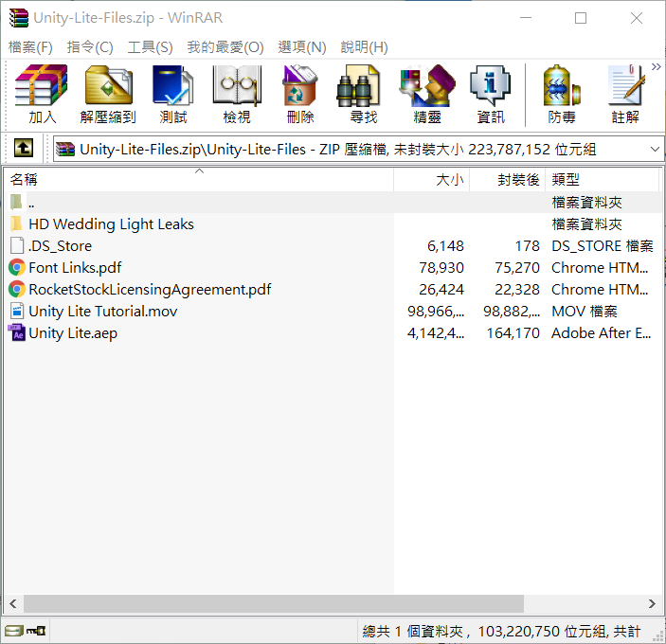
Task: Sort by Type (類型) column header
Action: pyautogui.click(x=602, y=180)
